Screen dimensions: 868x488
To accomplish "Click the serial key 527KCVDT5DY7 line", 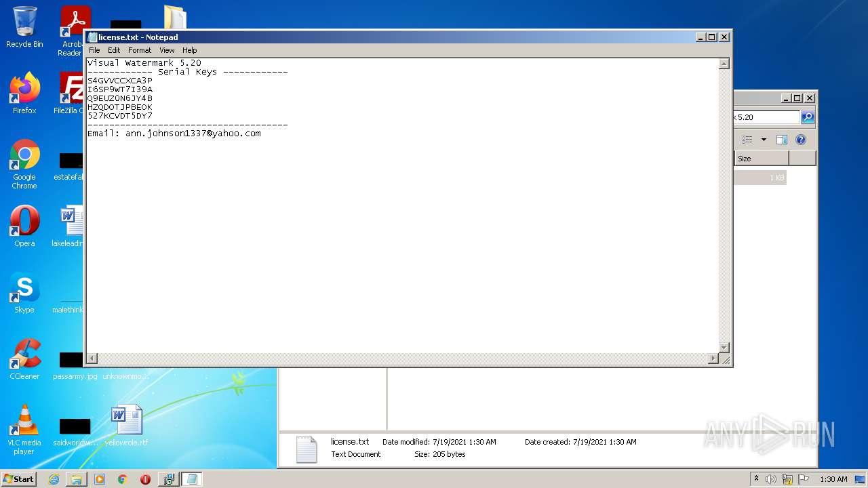I will click(120, 116).
